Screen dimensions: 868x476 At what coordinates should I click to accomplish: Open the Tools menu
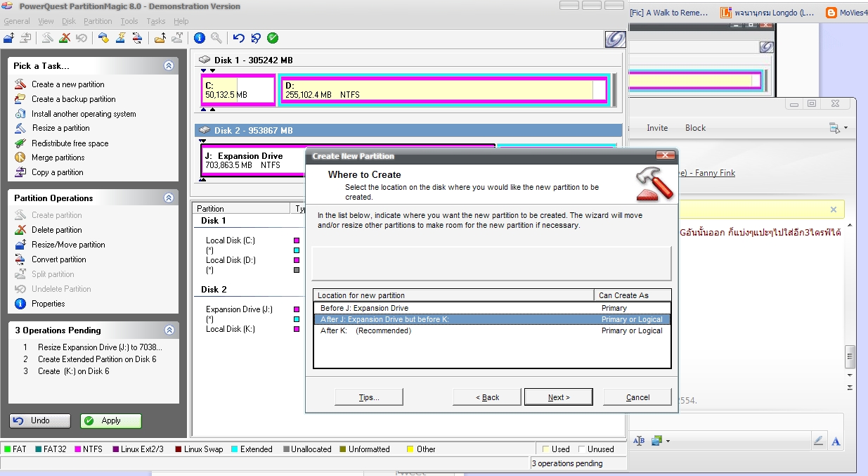[x=129, y=21]
